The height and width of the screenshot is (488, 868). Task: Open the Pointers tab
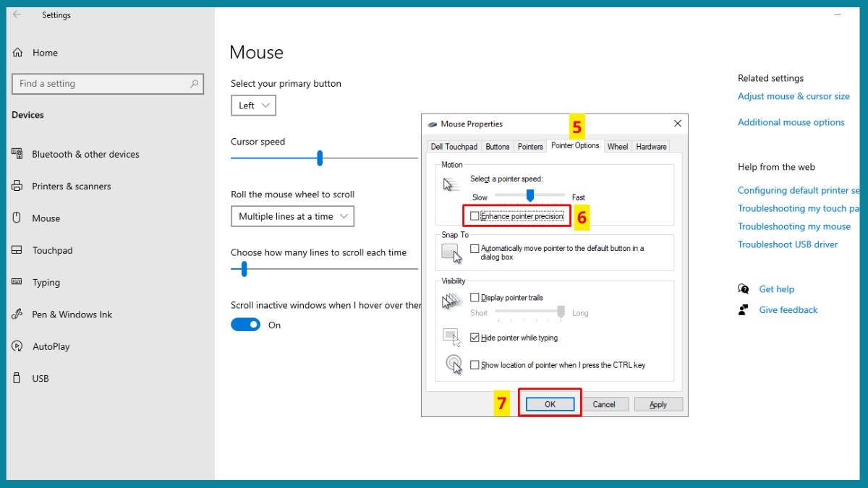click(530, 146)
